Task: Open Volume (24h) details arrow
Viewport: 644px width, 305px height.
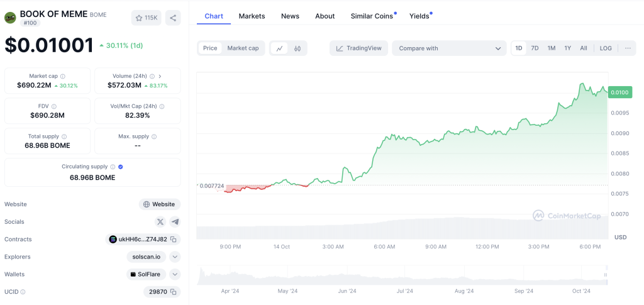Action: [160, 76]
